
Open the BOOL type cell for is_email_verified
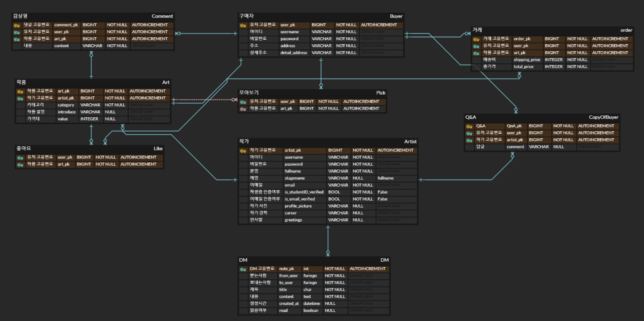coord(334,199)
